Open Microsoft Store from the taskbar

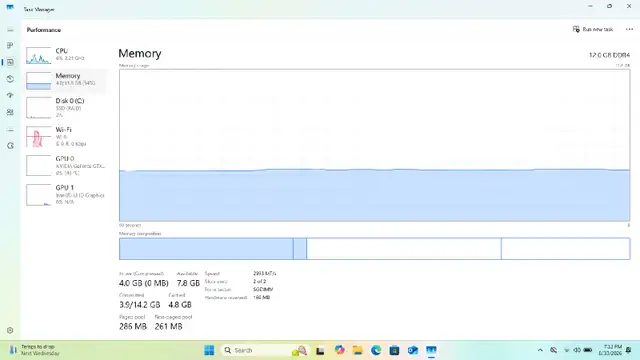point(394,350)
